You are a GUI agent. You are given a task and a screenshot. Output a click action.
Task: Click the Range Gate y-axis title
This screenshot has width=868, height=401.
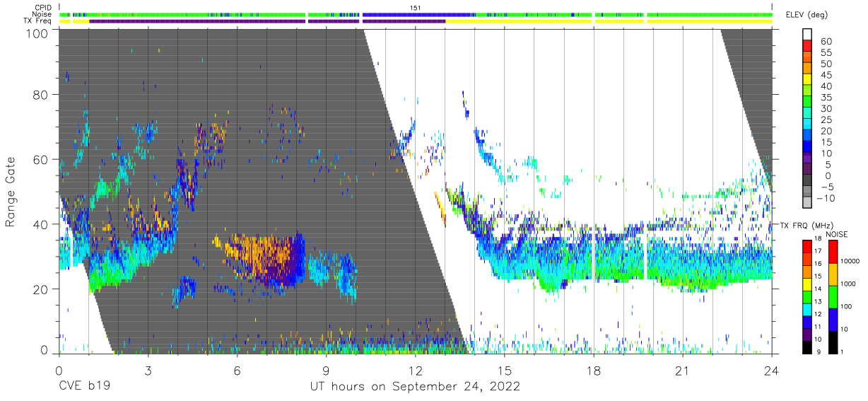click(11, 192)
